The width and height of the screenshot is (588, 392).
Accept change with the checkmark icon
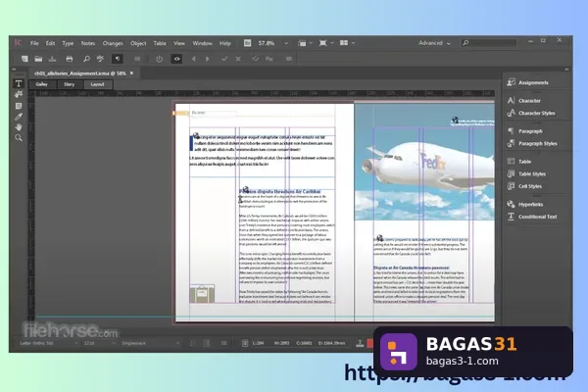point(224,59)
